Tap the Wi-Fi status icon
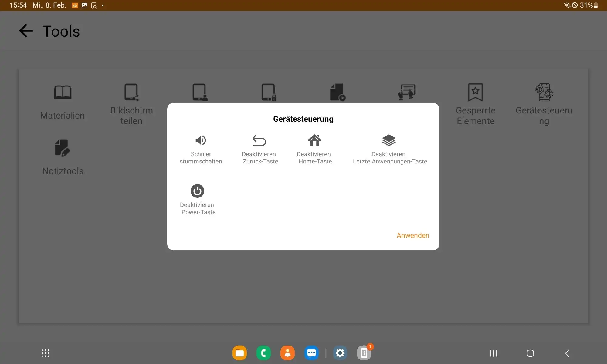 click(567, 5)
